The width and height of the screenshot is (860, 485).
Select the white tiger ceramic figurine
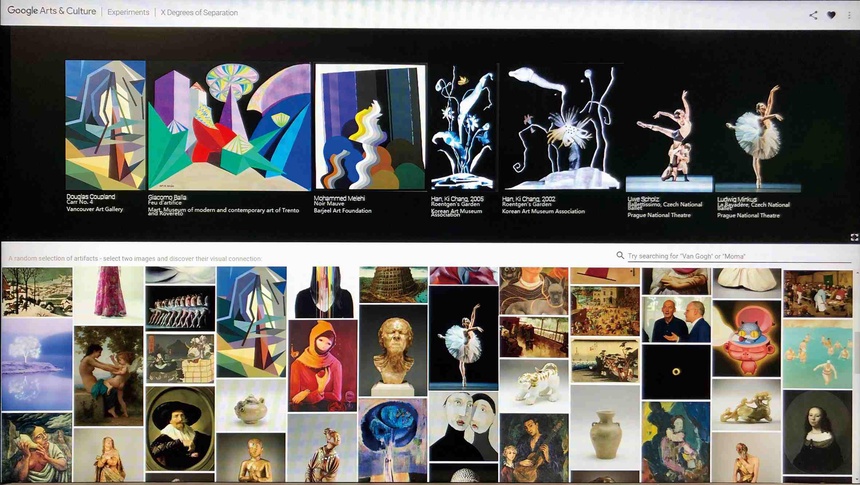click(534, 385)
